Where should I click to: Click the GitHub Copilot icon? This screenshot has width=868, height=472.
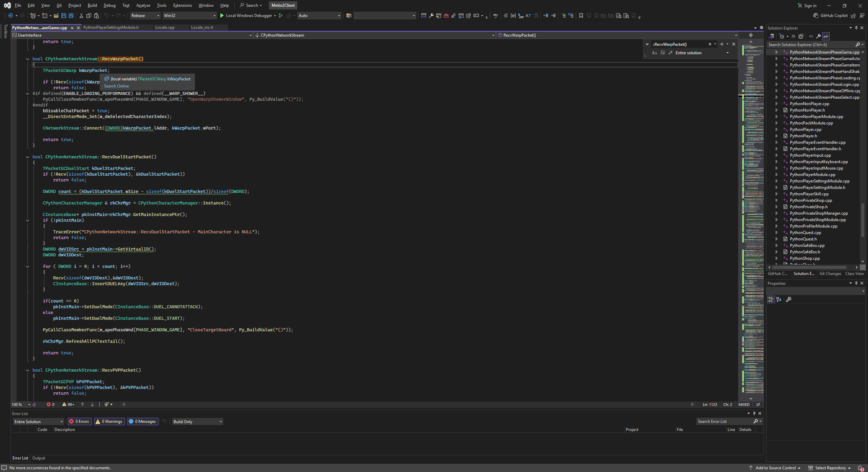816,16
